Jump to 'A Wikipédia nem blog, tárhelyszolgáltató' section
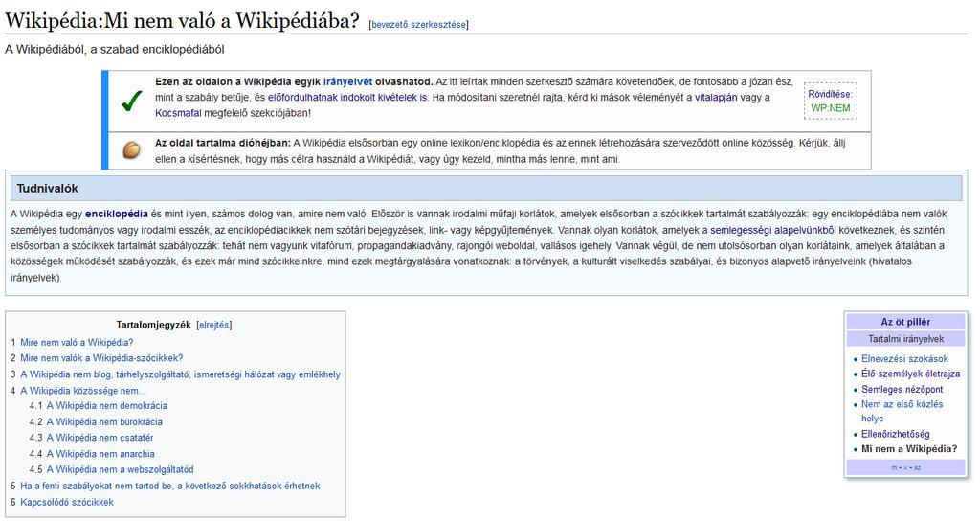The image size is (980, 521). point(180,374)
